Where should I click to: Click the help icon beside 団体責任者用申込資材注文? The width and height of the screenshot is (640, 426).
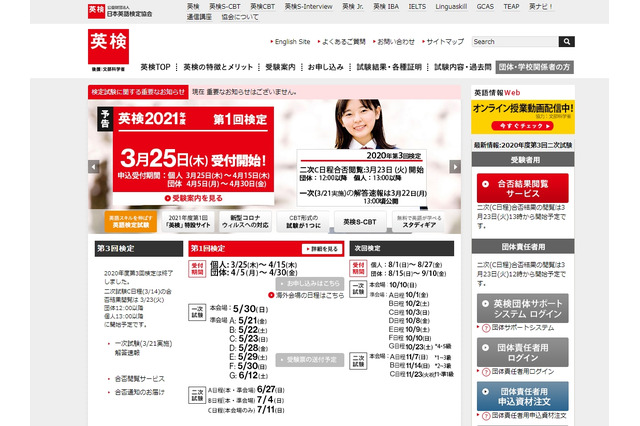pos(486,416)
